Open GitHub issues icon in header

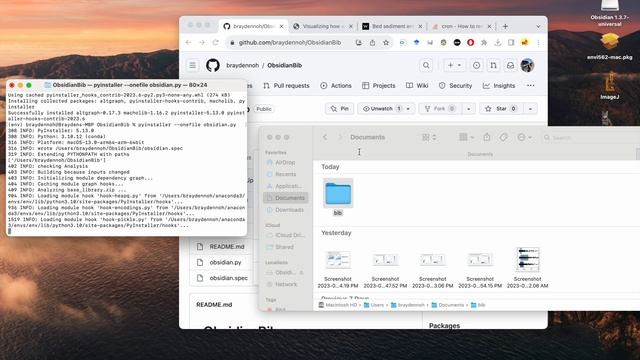coord(476,65)
